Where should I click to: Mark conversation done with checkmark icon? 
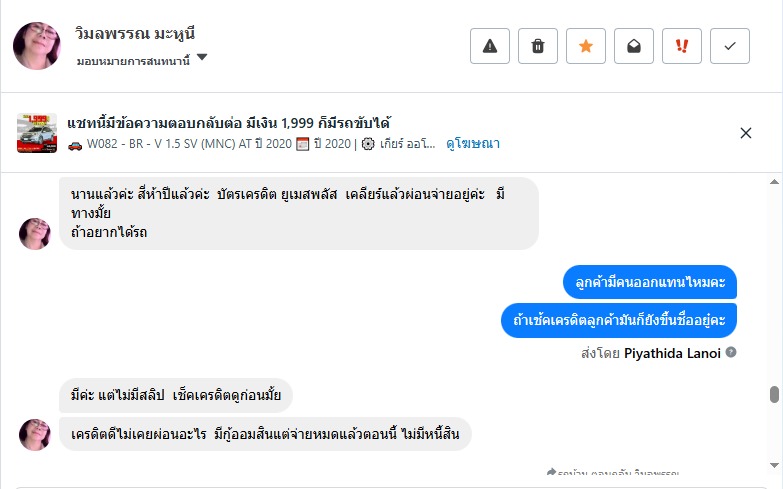pyautogui.click(x=730, y=46)
